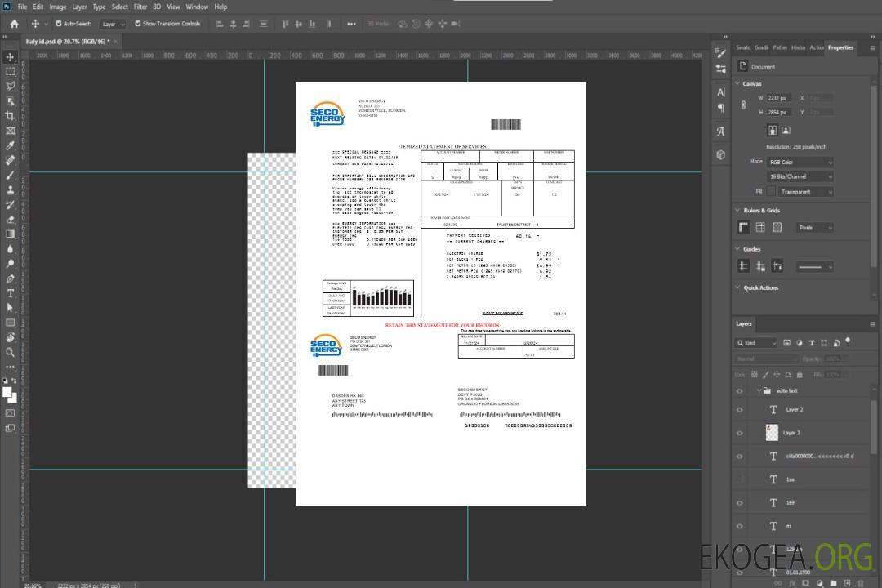Image resolution: width=882 pixels, height=588 pixels.
Task: Open the Filter menu
Action: coord(140,7)
